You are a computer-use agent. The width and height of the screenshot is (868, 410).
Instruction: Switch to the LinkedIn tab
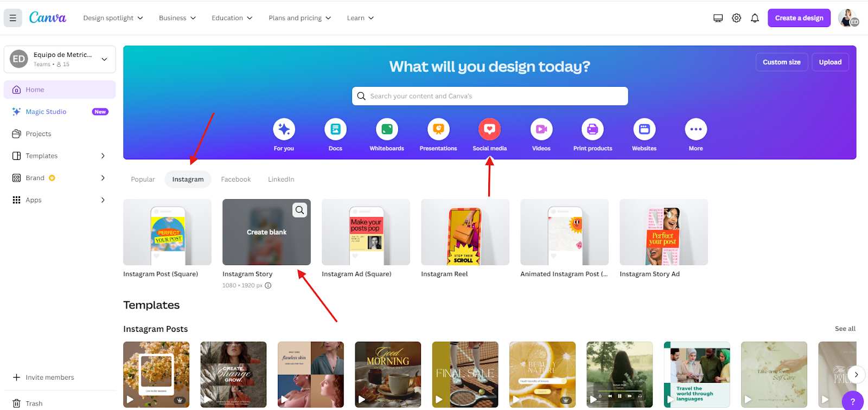coord(281,180)
